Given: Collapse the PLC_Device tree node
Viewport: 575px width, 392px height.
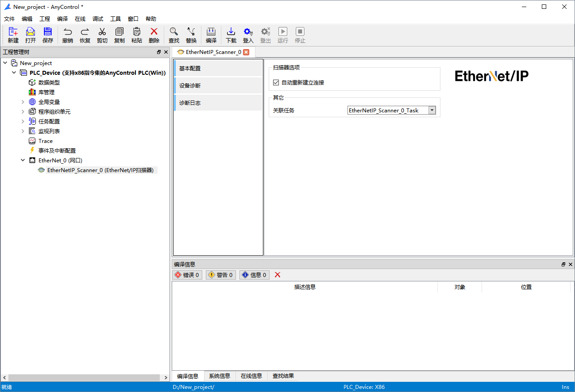Looking at the screenshot, I should tap(14, 73).
